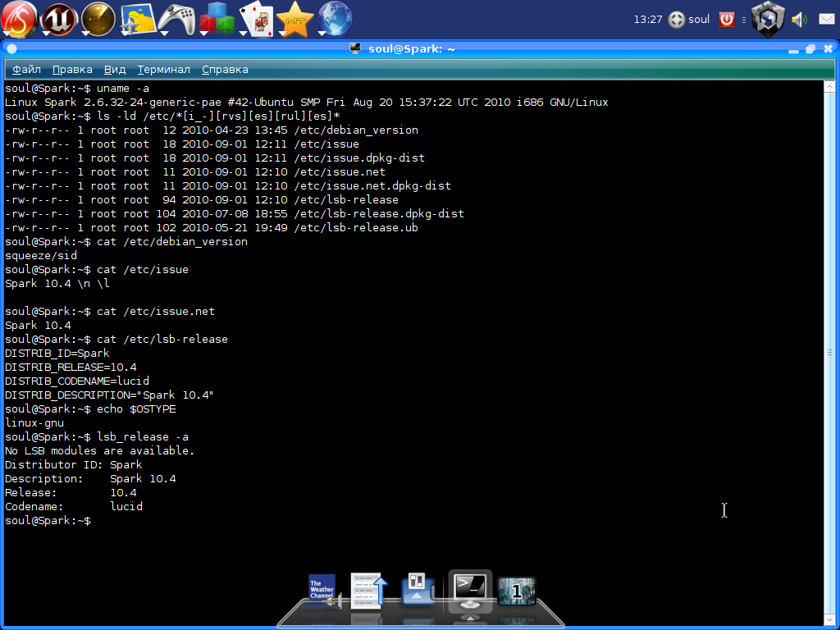Click the squeeze/sid output line
Image resolution: width=840 pixels, height=630 pixels.
41,256
